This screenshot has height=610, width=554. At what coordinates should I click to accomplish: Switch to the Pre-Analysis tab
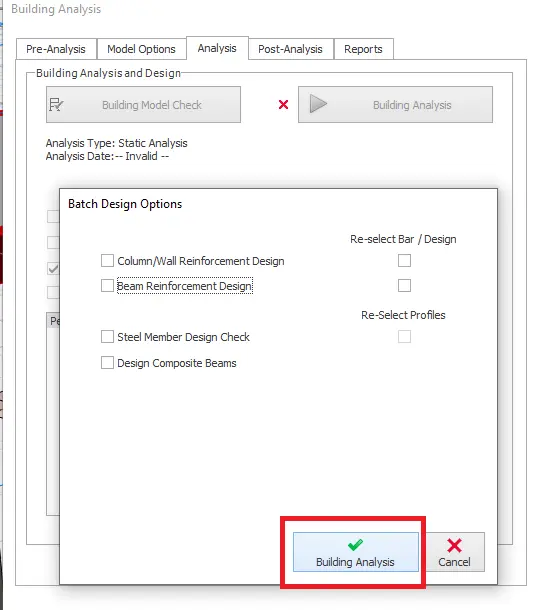point(56,49)
